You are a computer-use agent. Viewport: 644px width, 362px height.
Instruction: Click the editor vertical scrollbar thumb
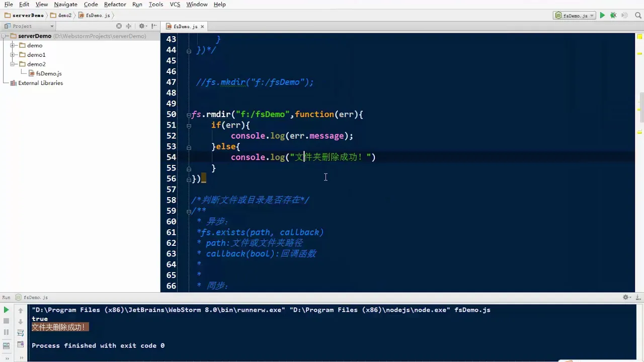(642, 108)
